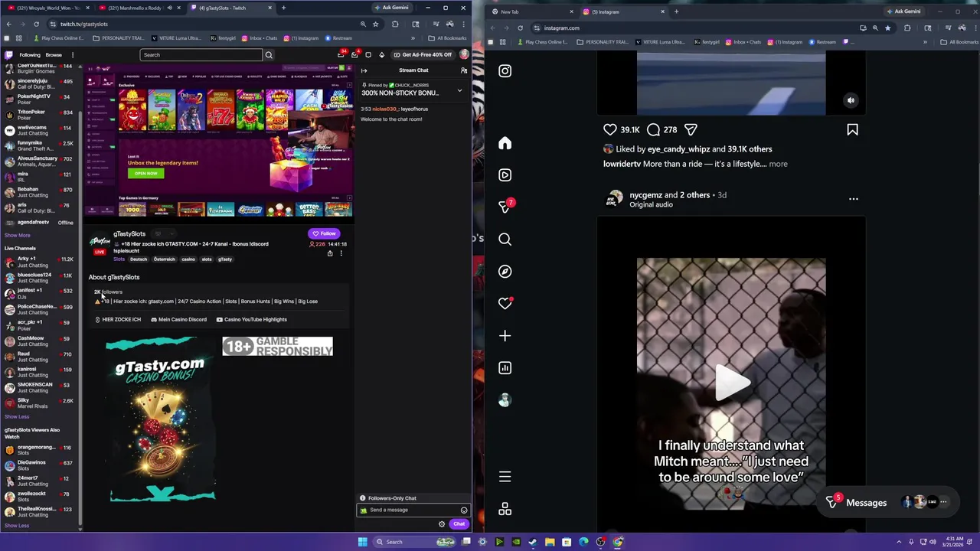980x551 pixels.
Task: Open Twitch Prime loot inbox icon with 34 badge
Action: click(x=341, y=54)
